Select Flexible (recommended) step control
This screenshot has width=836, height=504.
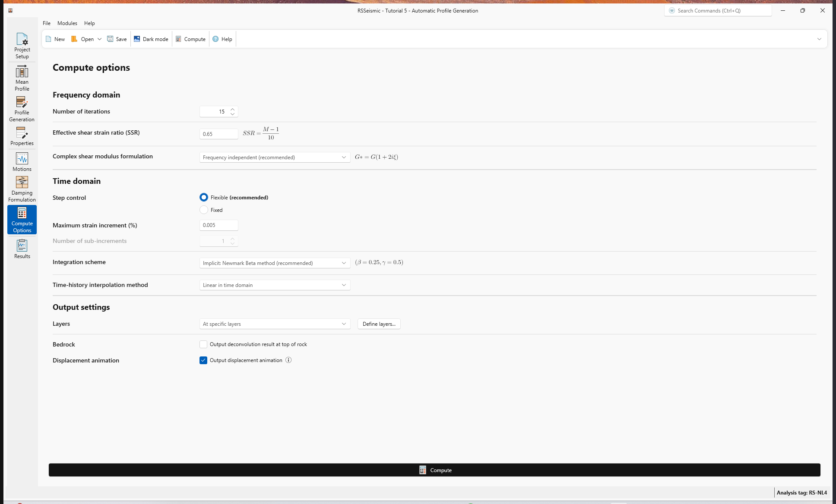204,197
